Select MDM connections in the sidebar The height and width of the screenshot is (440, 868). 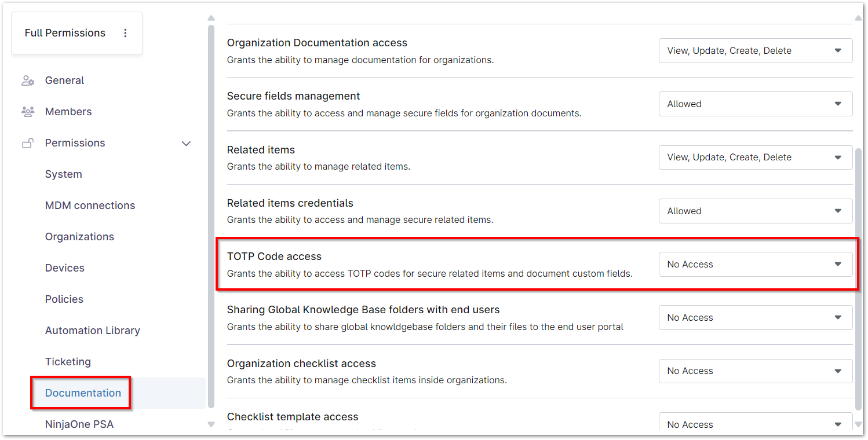pos(90,206)
